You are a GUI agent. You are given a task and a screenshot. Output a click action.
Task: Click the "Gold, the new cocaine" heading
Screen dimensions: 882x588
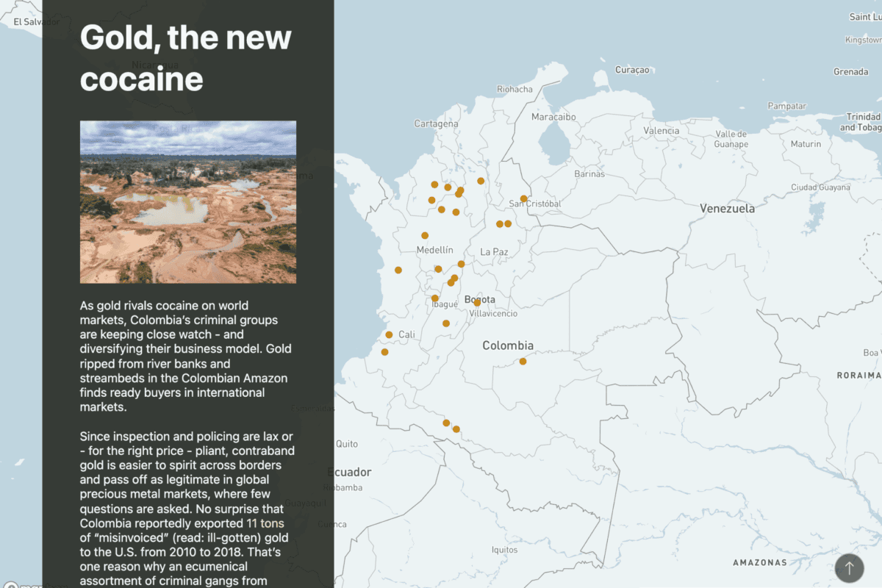[186, 57]
